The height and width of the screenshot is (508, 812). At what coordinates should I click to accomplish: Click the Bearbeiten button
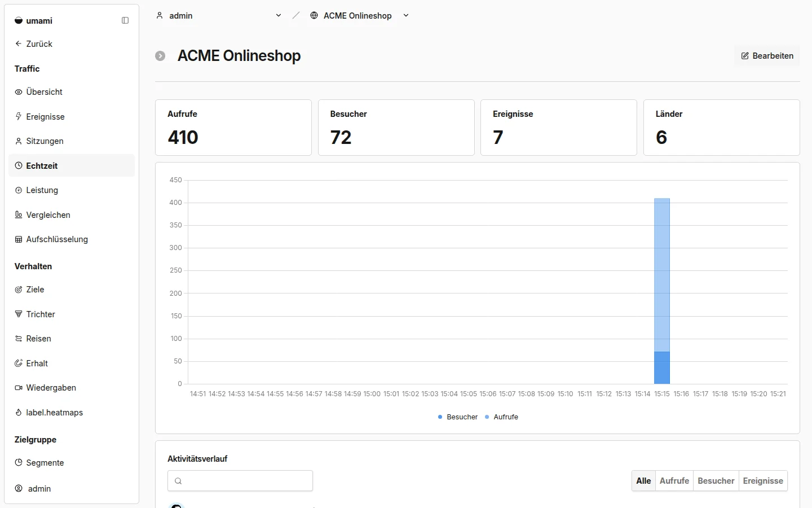pyautogui.click(x=767, y=56)
